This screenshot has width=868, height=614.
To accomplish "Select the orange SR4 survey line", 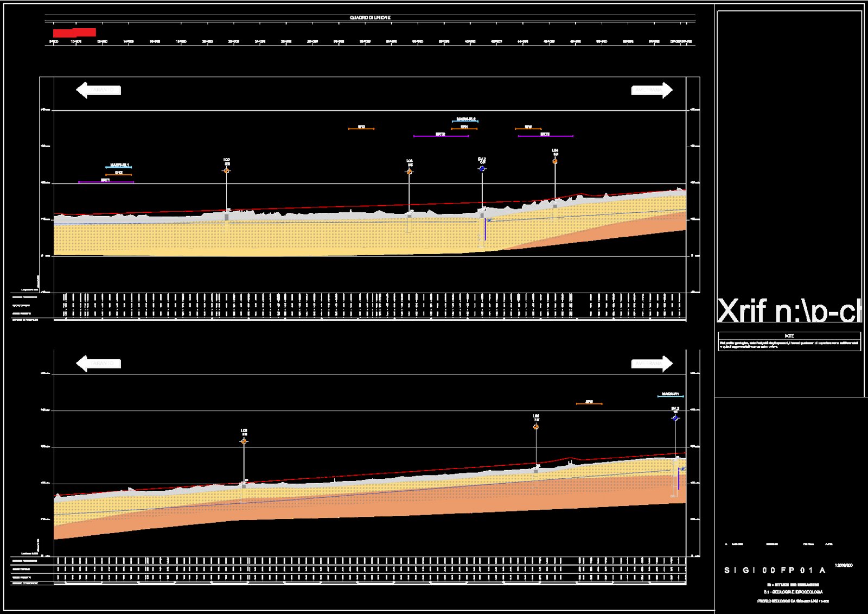I will [x=464, y=129].
